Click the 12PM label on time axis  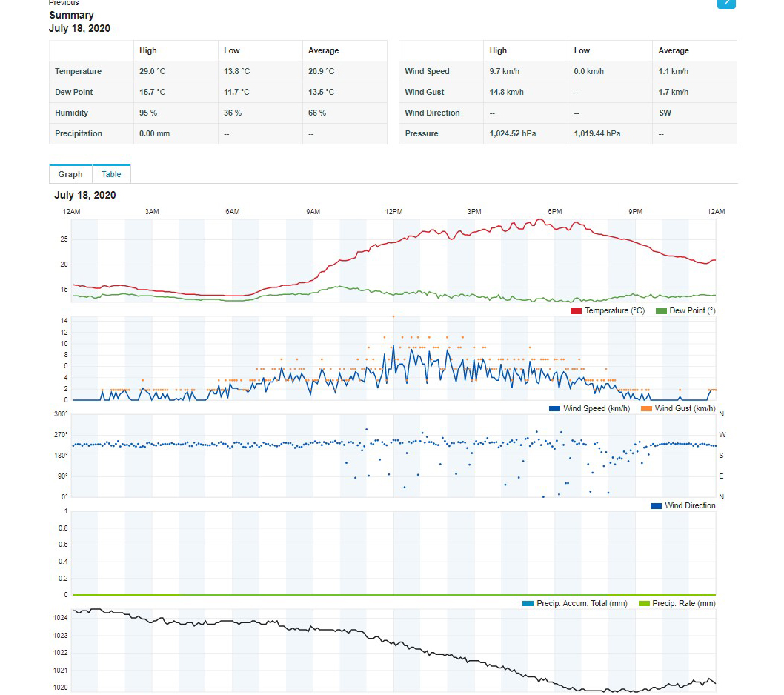click(393, 212)
